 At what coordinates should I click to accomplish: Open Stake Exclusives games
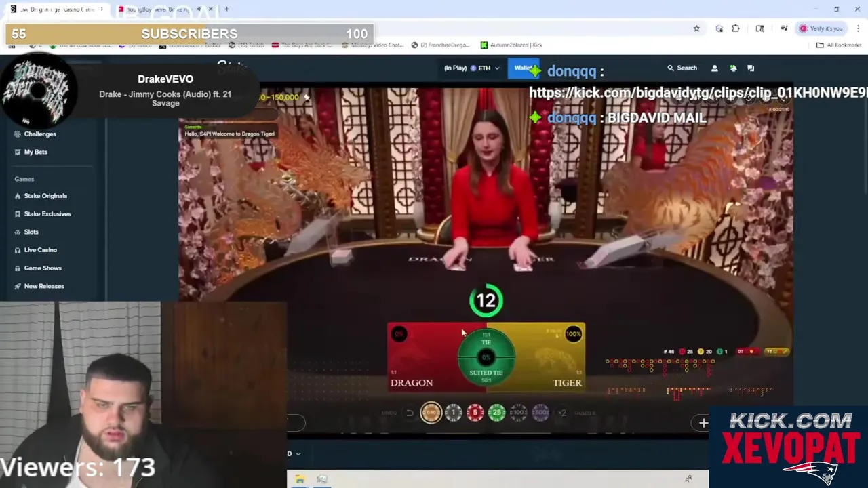43,214
